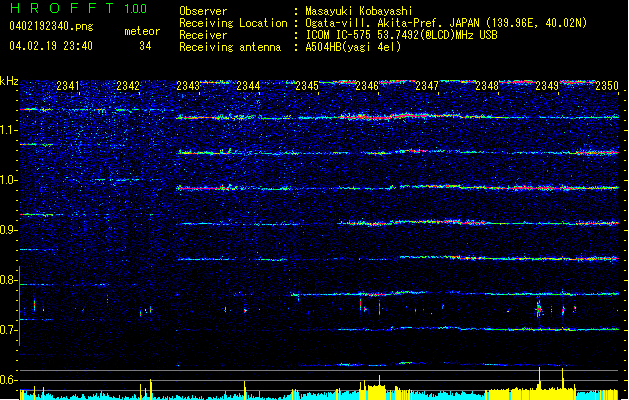Screen dimensions: 629x400
Task: Click the meteor count value 34
Action: click(x=145, y=46)
